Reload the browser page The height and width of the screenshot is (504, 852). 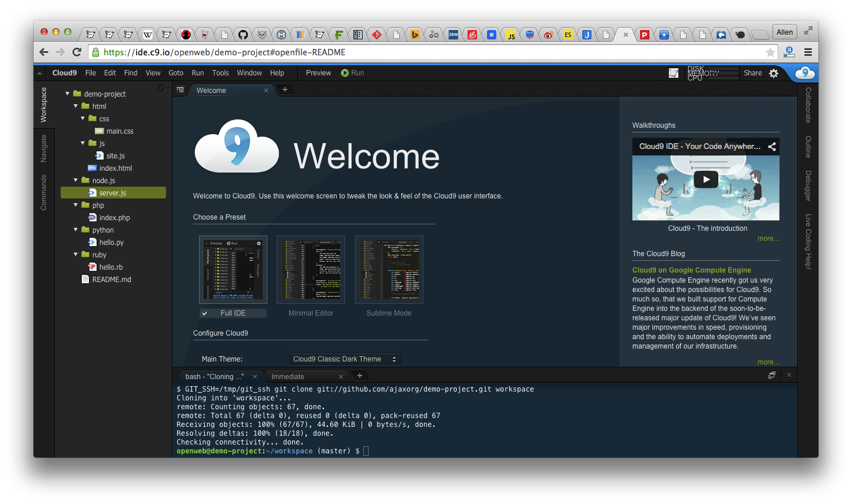pos(77,52)
